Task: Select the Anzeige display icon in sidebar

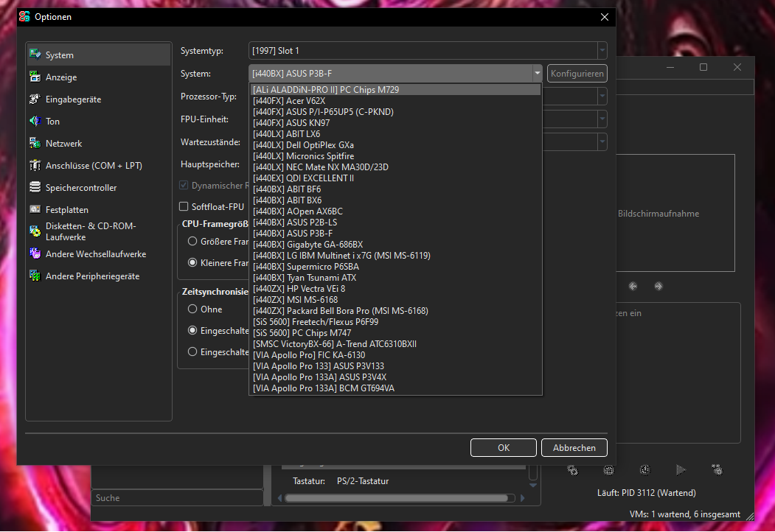Action: tap(35, 77)
